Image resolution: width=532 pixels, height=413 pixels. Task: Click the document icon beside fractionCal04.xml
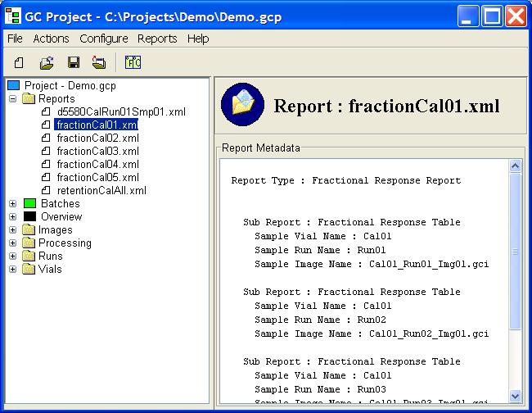(x=46, y=164)
